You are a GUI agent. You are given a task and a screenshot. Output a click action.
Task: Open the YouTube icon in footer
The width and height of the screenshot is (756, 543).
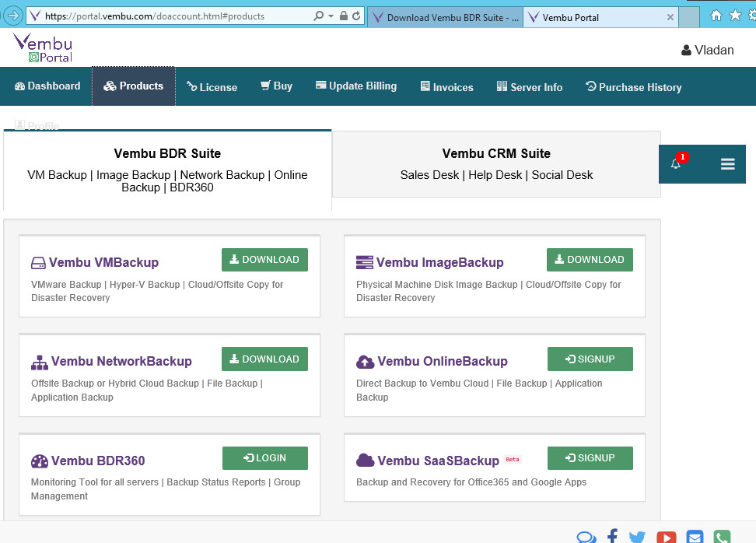click(x=667, y=537)
